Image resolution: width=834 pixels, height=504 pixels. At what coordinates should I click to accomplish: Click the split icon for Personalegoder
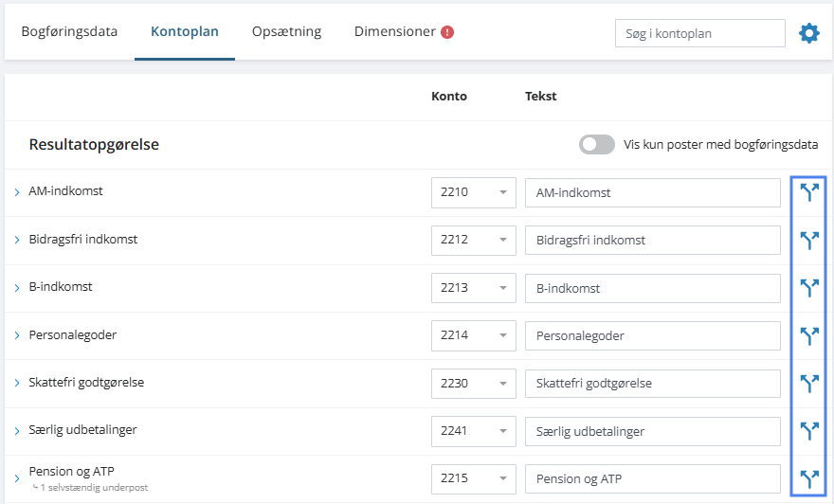click(809, 335)
